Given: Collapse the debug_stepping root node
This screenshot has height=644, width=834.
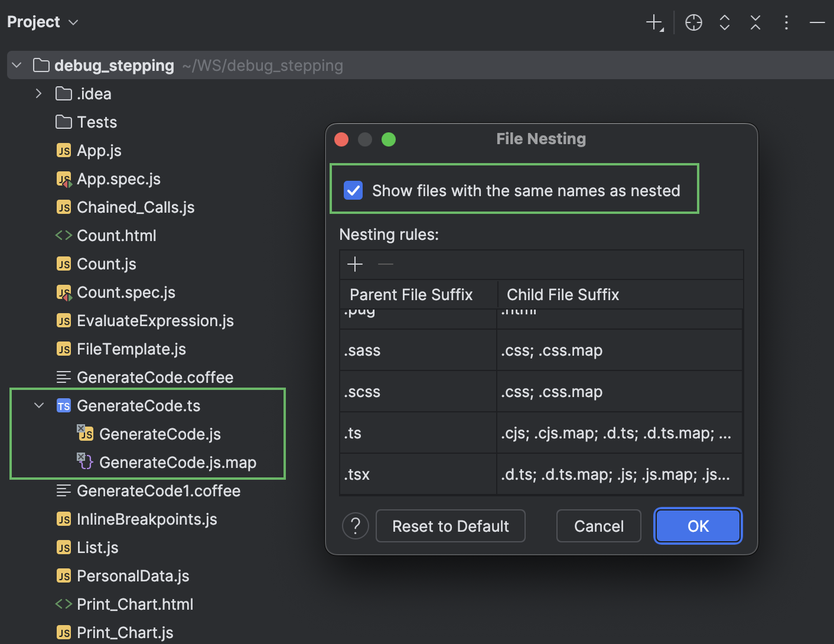Looking at the screenshot, I should tap(17, 65).
